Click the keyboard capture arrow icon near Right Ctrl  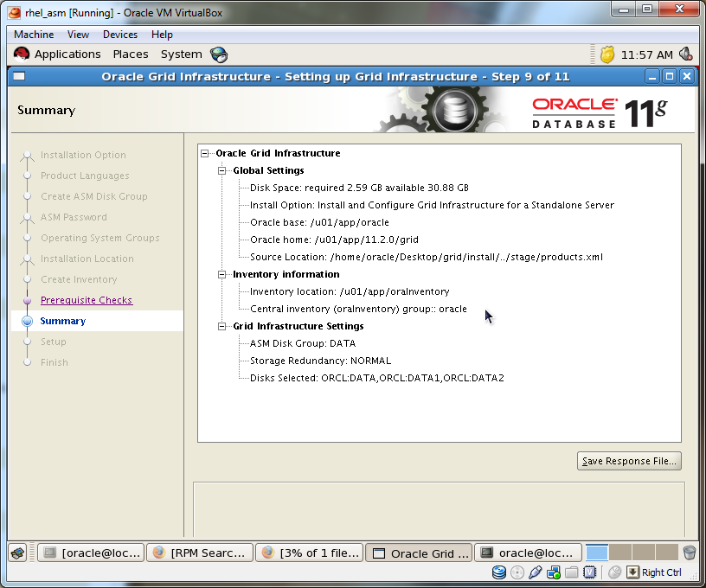[632, 572]
